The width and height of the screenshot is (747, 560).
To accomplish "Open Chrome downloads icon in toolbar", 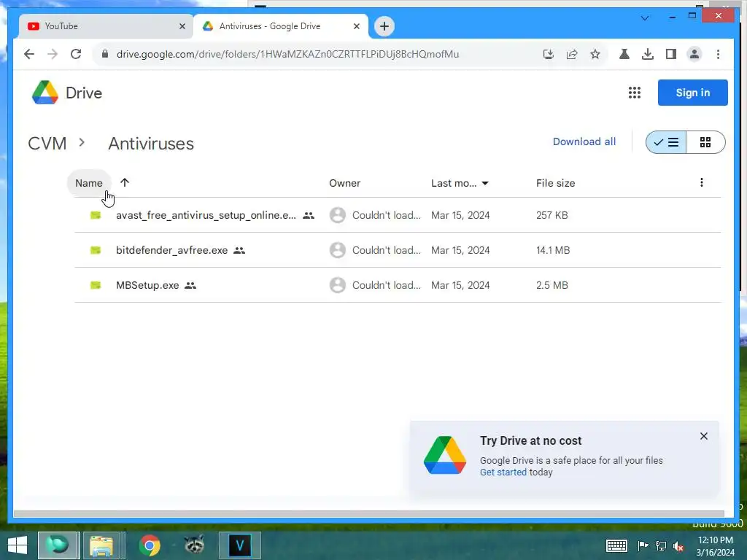I will (648, 54).
